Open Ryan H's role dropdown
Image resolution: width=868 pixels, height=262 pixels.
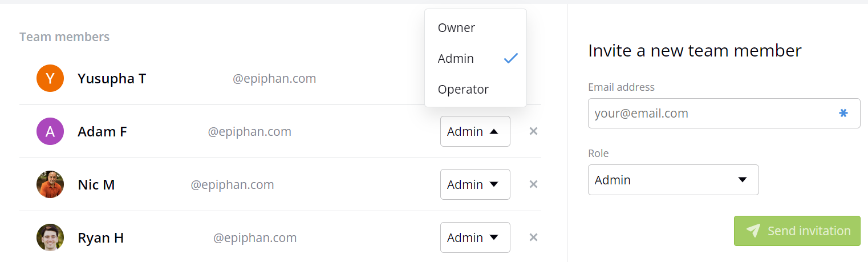[475, 237]
